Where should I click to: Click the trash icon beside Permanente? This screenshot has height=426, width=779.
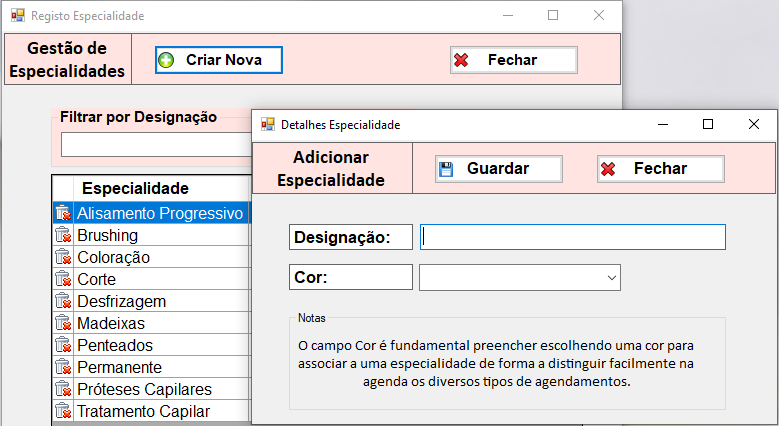click(x=63, y=367)
